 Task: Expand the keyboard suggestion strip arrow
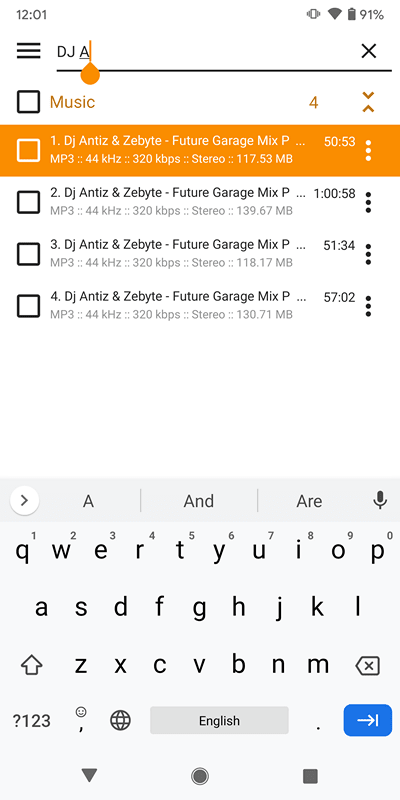tap(24, 501)
